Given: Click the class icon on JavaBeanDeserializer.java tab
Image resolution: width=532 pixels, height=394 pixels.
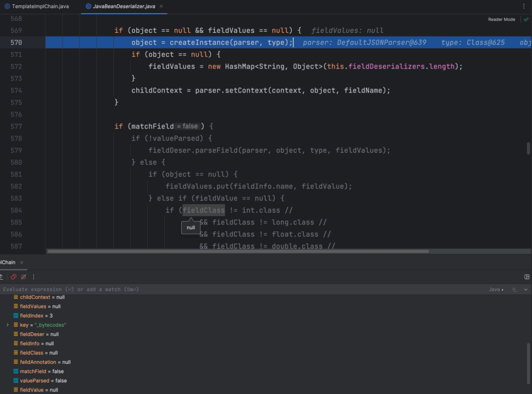Looking at the screenshot, I should tap(88, 6).
